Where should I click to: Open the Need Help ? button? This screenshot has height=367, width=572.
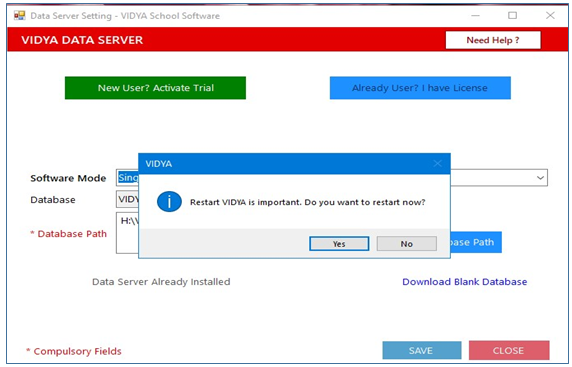(493, 40)
